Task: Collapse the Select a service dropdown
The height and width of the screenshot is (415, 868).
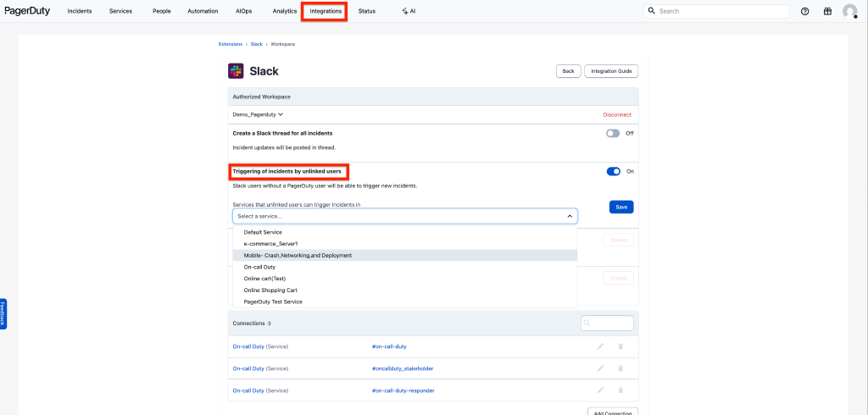Action: click(570, 216)
